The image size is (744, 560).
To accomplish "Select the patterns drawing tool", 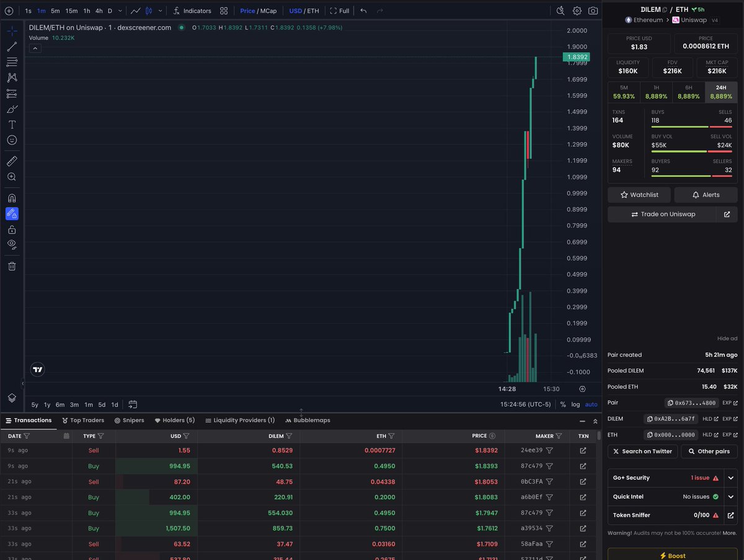I will tap(12, 78).
